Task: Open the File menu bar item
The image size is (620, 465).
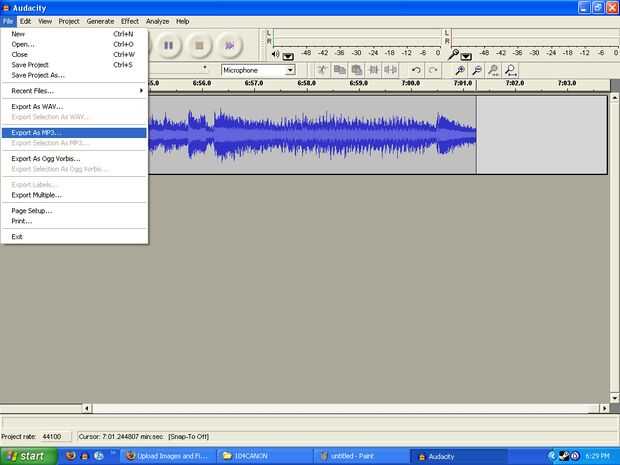Action: click(x=8, y=21)
